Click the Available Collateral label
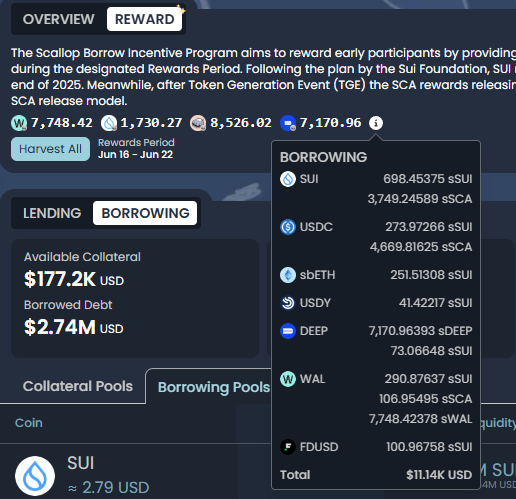Viewport: 516px width, 499px height. [82, 257]
